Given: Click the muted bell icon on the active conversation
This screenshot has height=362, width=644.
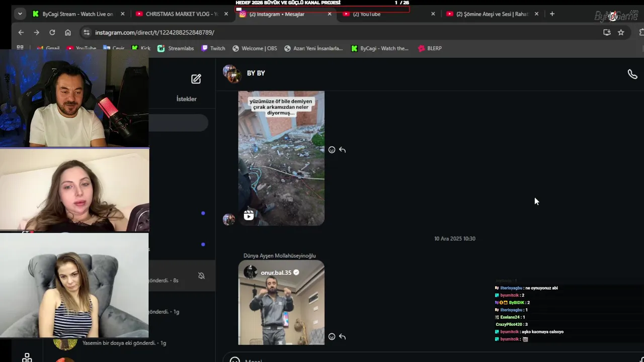Looking at the screenshot, I should click(x=201, y=276).
